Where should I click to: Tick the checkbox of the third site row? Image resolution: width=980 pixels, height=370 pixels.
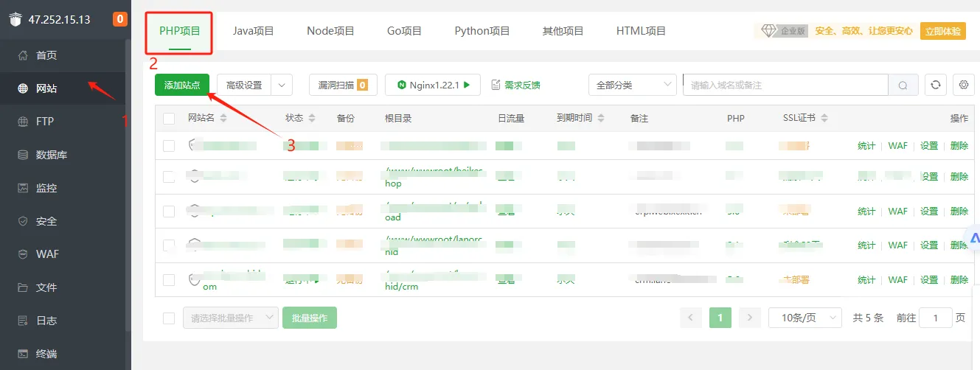click(x=169, y=212)
